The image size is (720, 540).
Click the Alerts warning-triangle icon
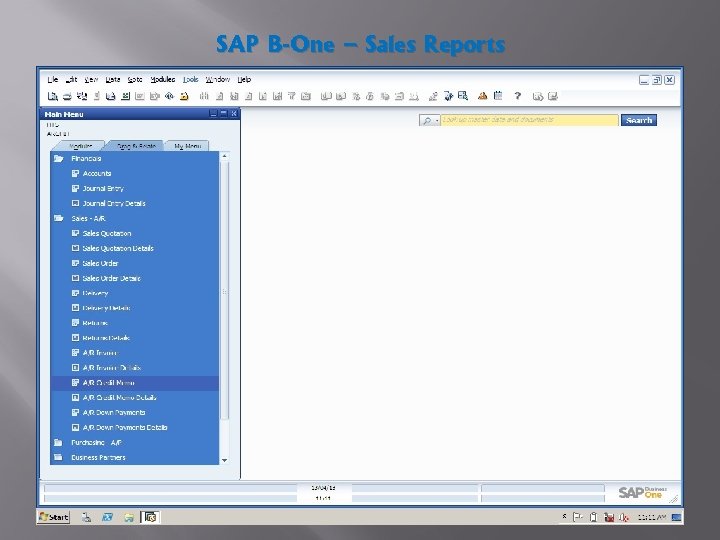tap(482, 96)
